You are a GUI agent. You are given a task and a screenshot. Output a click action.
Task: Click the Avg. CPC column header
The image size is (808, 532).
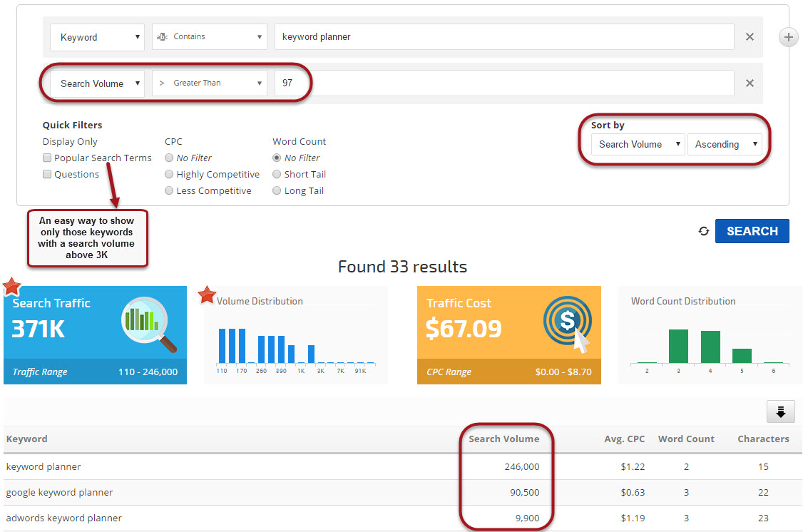point(624,439)
